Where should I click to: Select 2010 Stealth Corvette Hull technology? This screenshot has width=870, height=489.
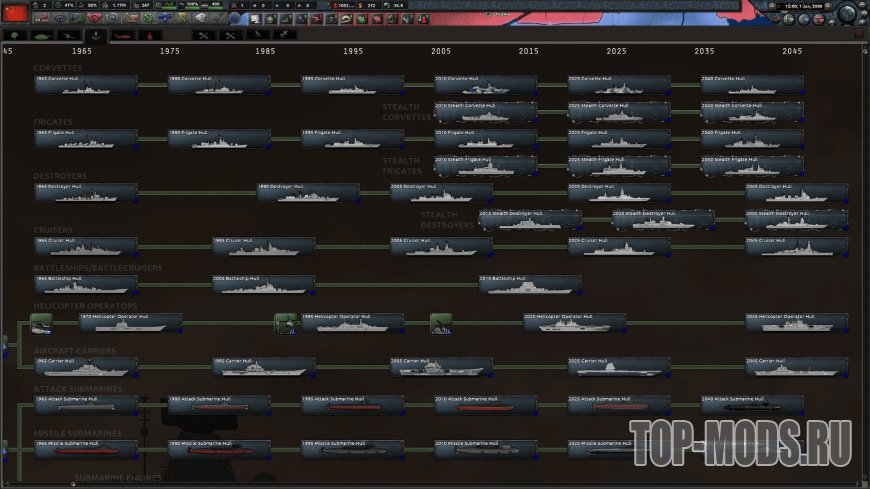pyautogui.click(x=485, y=112)
